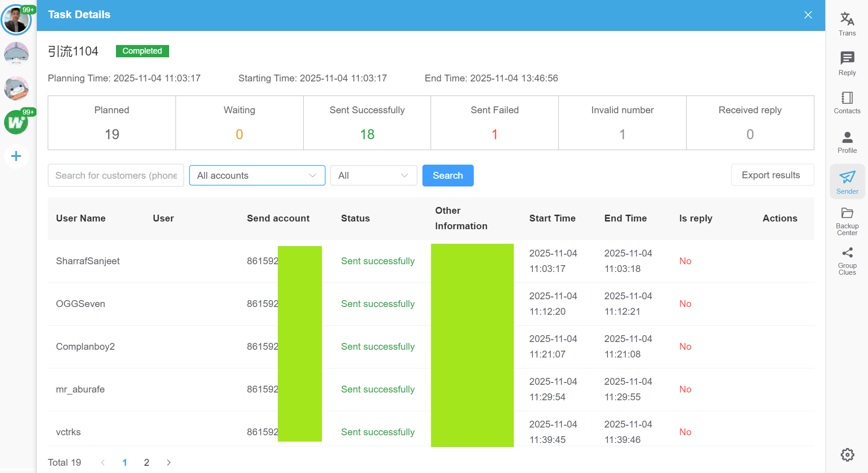
Task: Click the Sent Failed count
Action: [x=494, y=134]
